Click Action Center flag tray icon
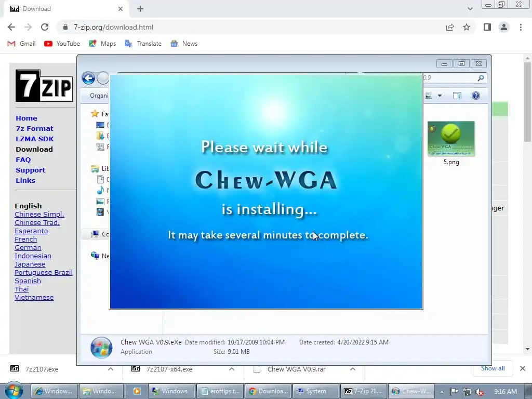Image resolution: width=532 pixels, height=399 pixels. [x=454, y=392]
